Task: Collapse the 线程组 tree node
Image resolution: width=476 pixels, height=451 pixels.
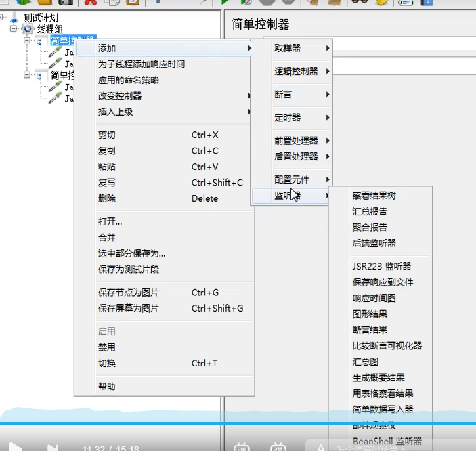Action: coord(14,29)
